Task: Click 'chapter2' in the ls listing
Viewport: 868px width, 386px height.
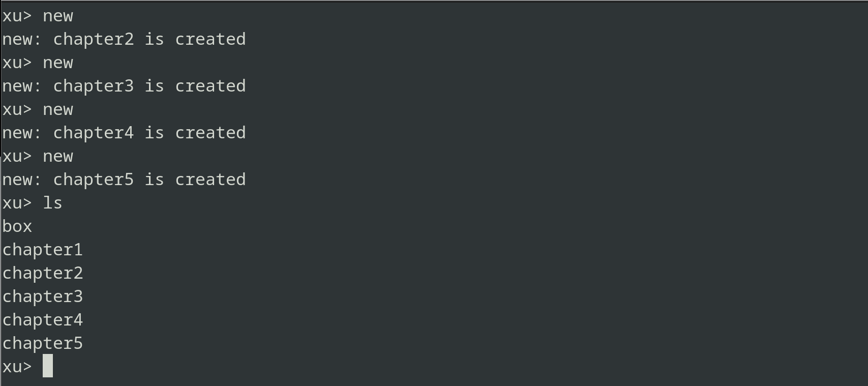Action: (x=43, y=273)
